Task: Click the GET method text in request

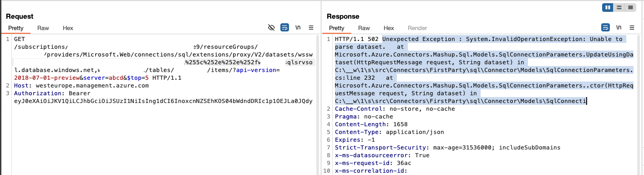Action: 19,39
